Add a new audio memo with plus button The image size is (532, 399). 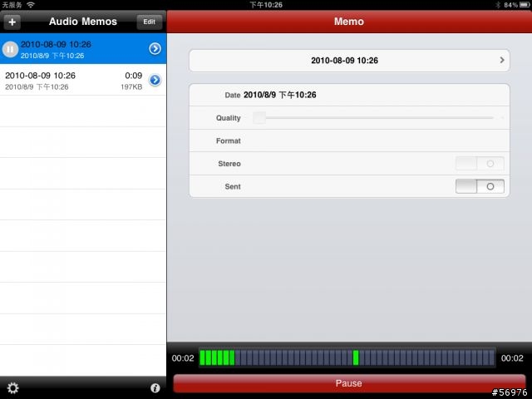[12, 22]
